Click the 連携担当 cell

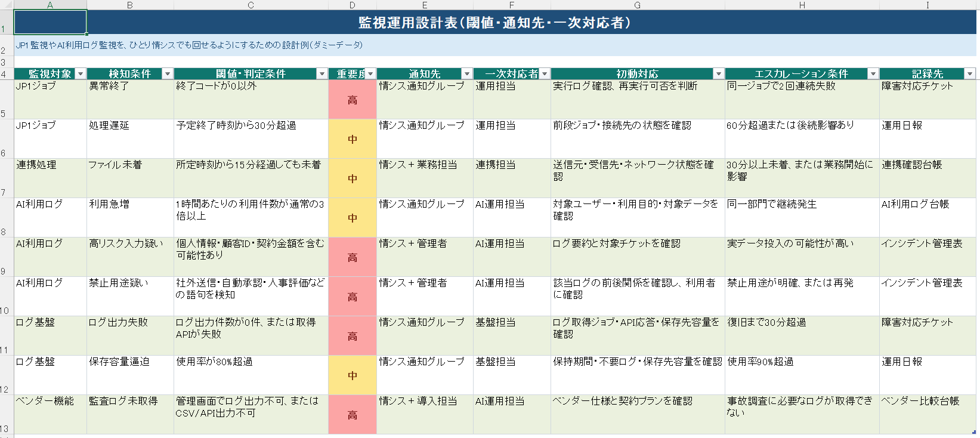512,178
